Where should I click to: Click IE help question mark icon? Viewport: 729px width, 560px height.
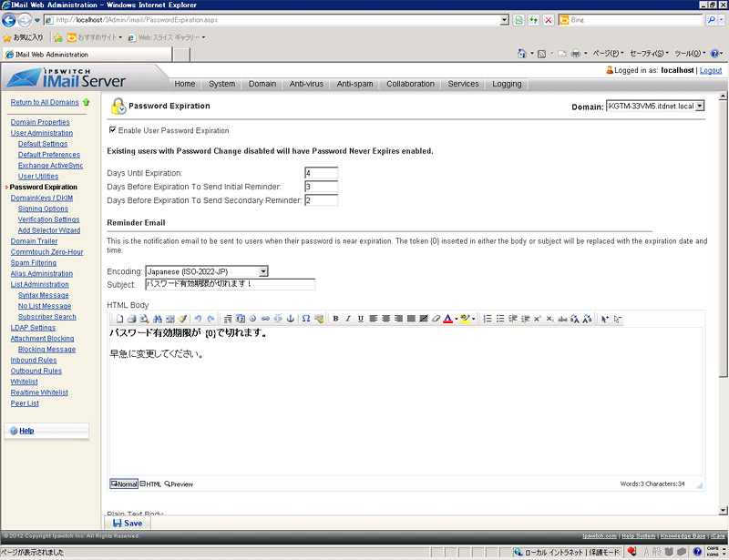coord(714,54)
